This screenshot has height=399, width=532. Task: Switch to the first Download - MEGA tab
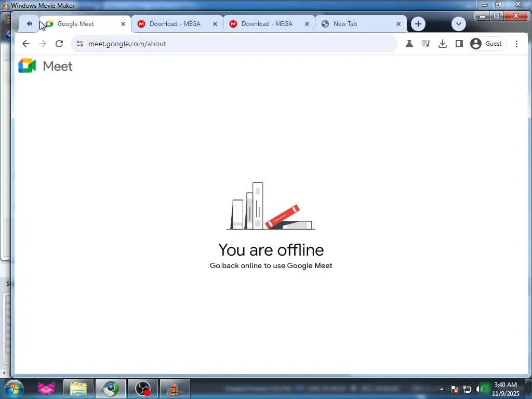[x=177, y=24]
